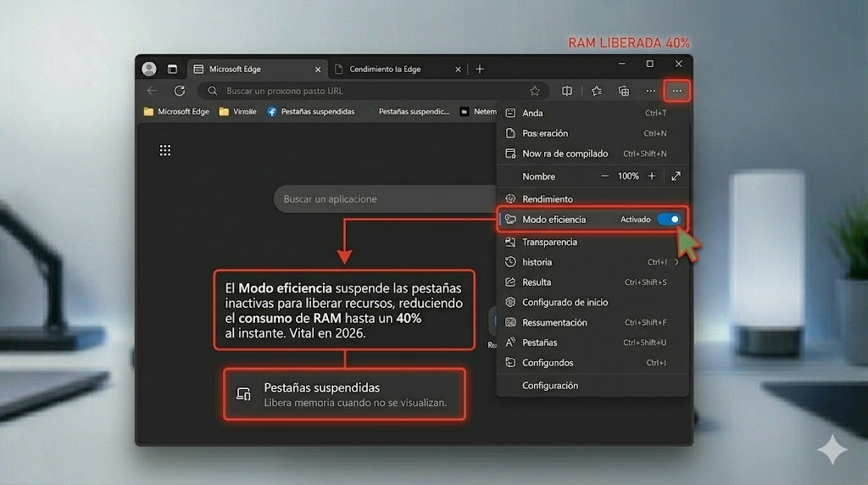The image size is (868, 485).
Task: Click the Transparencia icon
Action: [510, 242]
